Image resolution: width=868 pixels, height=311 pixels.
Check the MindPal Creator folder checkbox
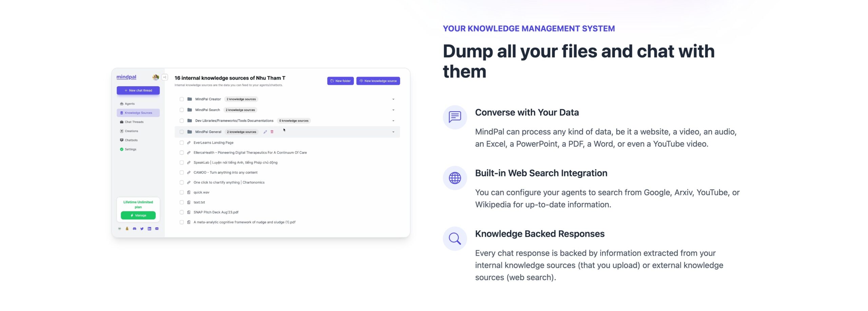coord(182,99)
